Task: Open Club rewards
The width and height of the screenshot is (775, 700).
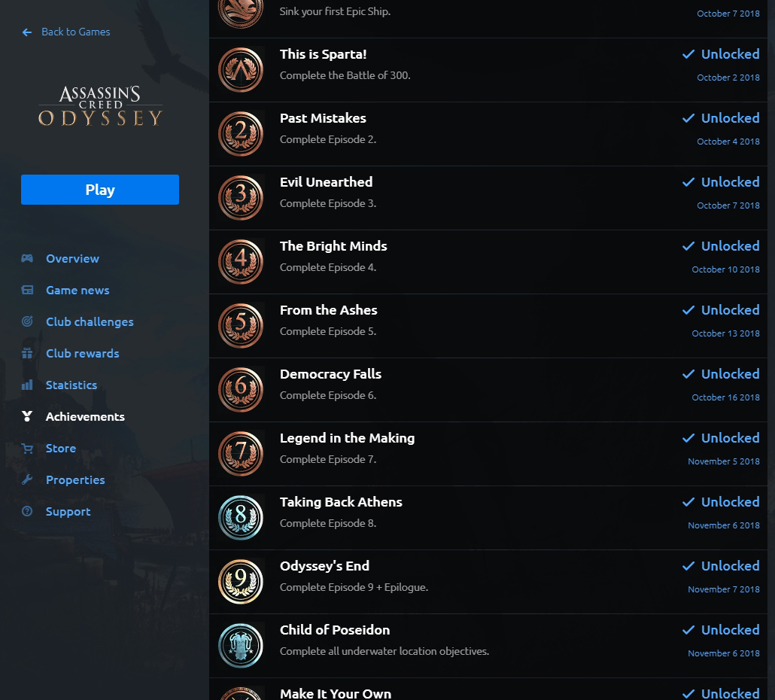Action: [83, 354]
